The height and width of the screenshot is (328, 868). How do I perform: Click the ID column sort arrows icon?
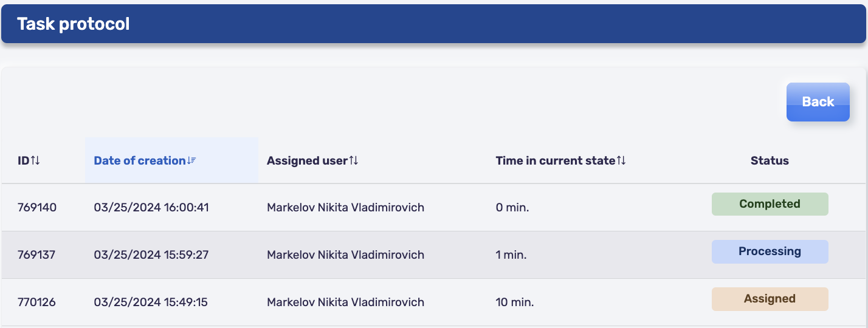point(35,160)
